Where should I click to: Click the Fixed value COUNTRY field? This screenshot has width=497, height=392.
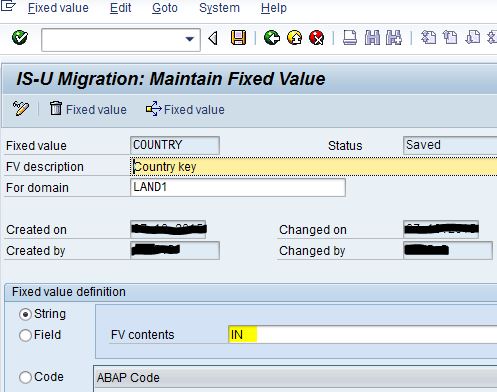(175, 145)
